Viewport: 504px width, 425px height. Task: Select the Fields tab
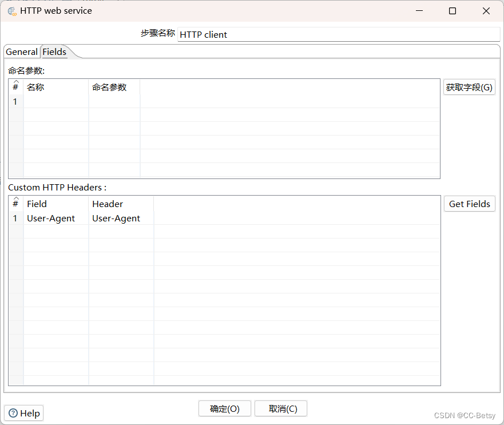pyautogui.click(x=53, y=51)
